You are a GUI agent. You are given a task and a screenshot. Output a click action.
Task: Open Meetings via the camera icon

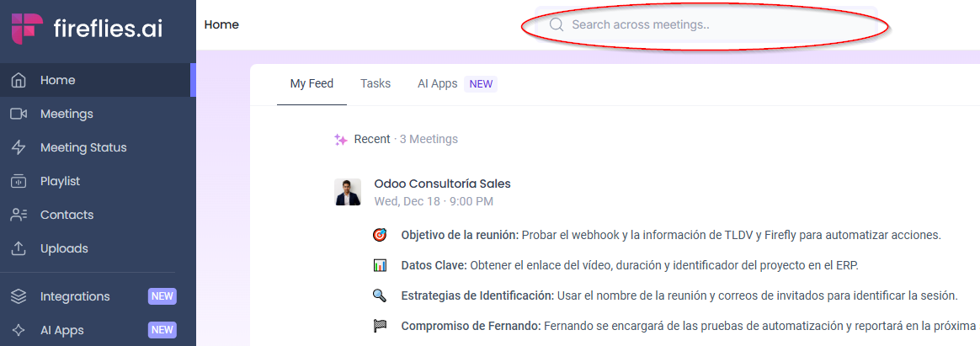coord(19,114)
